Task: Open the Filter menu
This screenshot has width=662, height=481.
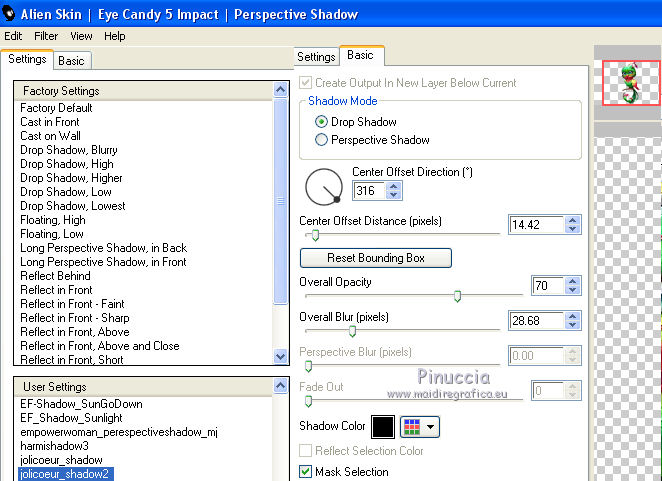Action: (x=46, y=36)
